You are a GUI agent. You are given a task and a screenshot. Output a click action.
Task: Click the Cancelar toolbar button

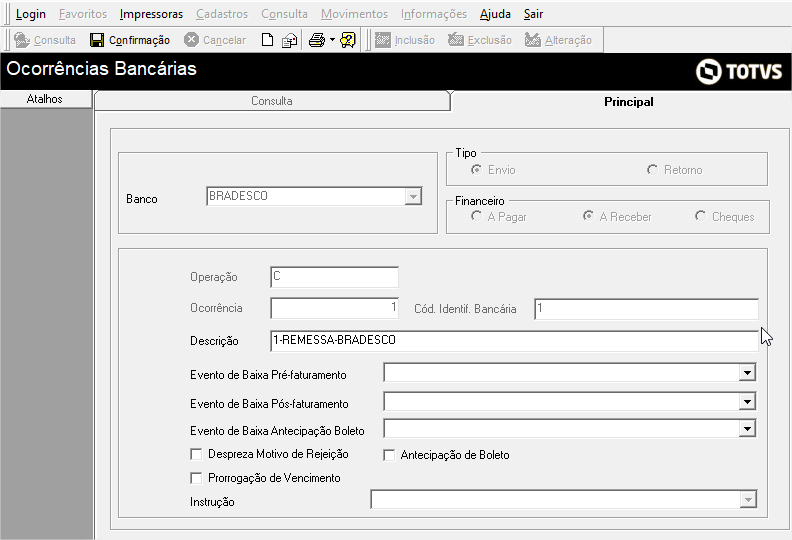click(x=215, y=40)
